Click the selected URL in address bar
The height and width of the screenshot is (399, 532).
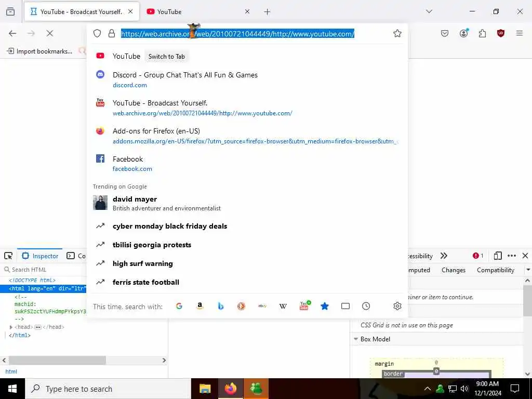point(237,34)
